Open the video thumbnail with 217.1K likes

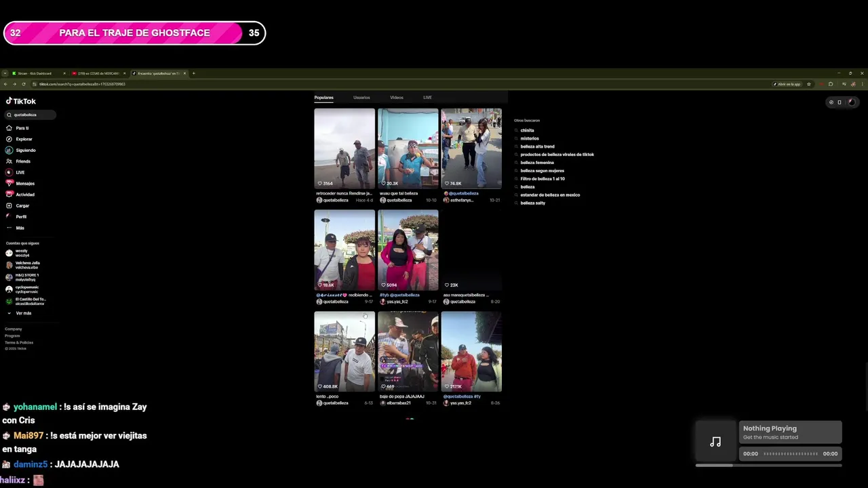coord(471,352)
